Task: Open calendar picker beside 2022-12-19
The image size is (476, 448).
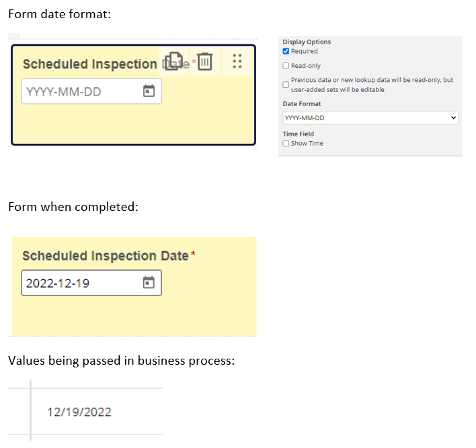Action: click(149, 283)
